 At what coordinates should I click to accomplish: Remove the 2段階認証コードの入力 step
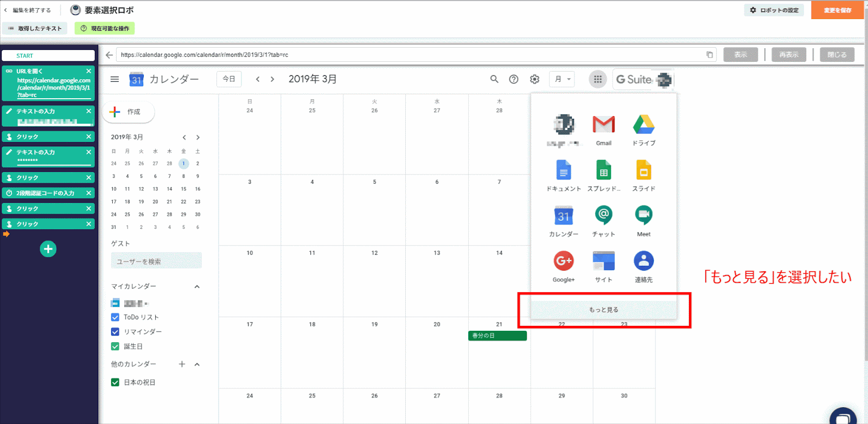click(x=88, y=193)
